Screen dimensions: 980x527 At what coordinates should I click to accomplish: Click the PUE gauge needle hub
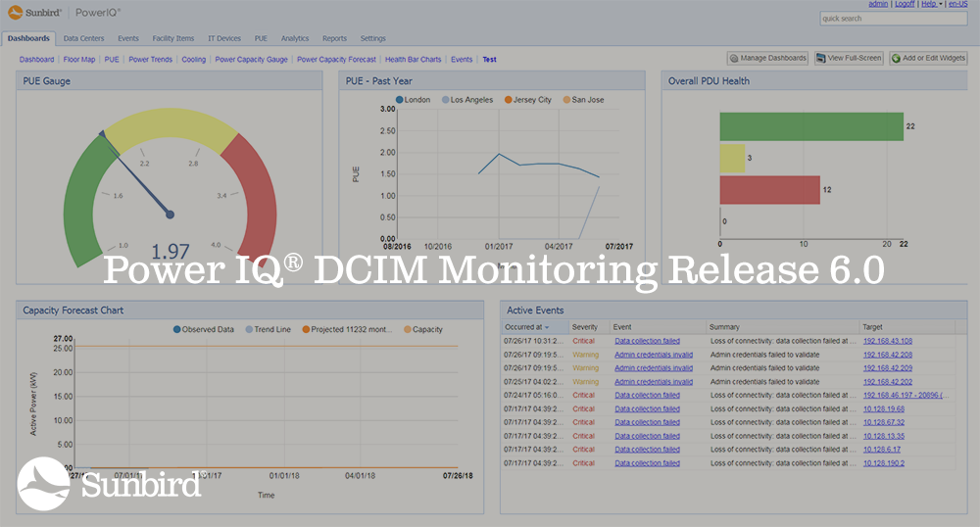click(x=170, y=215)
